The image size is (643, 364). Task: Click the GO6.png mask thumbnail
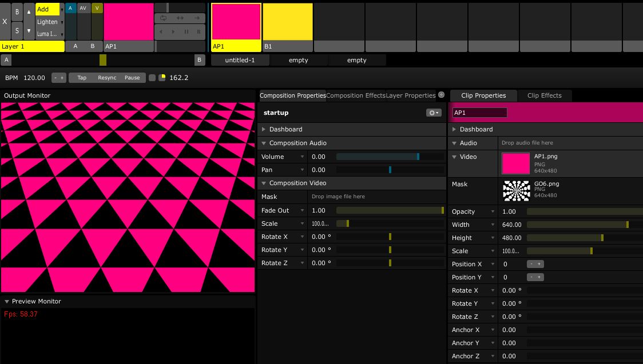coord(516,191)
